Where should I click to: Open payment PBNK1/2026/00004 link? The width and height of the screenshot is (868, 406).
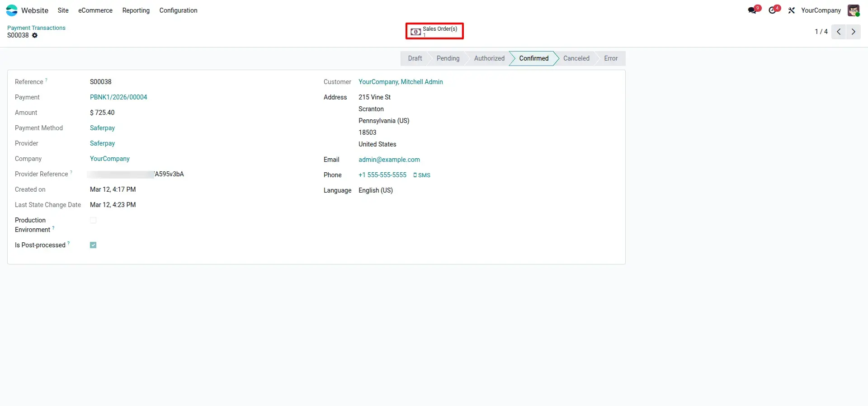[118, 97]
